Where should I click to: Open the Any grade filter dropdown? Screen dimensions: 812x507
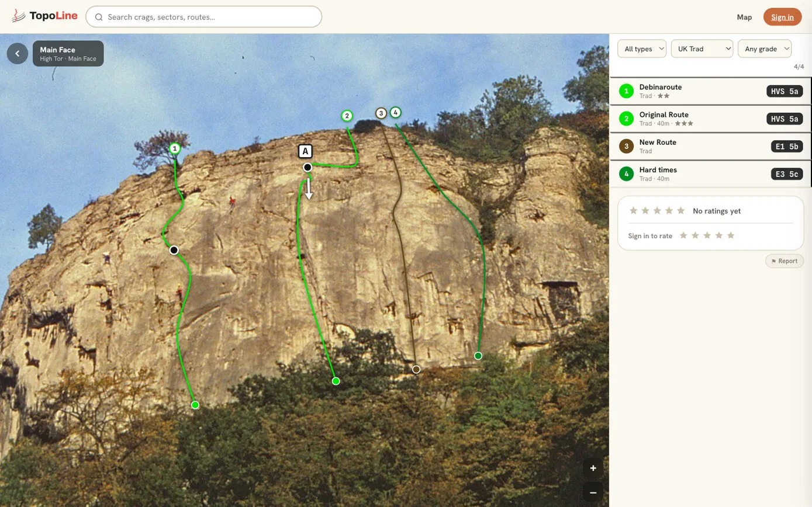[x=765, y=48]
